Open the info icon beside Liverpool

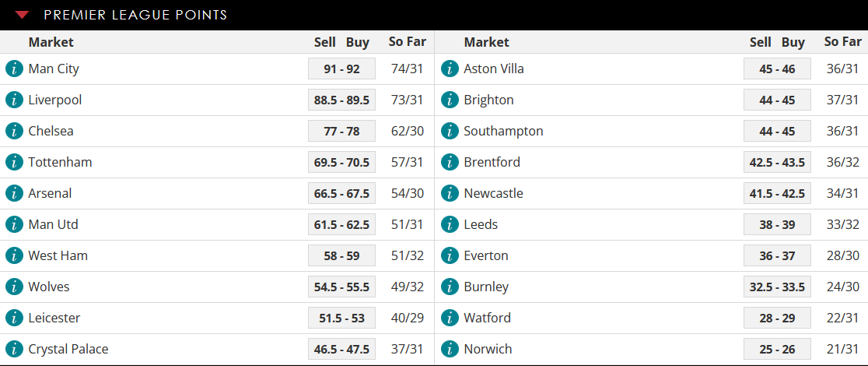click(x=14, y=100)
